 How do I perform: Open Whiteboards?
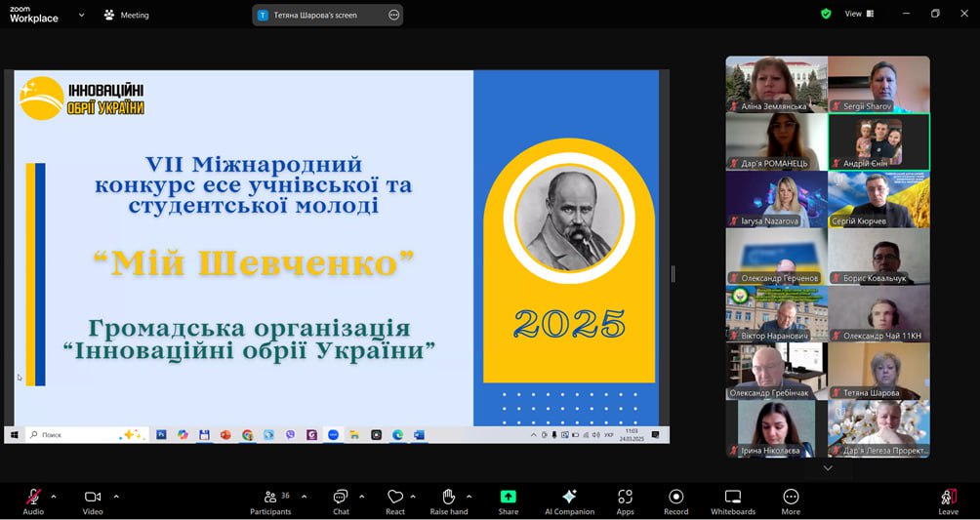pos(732,501)
